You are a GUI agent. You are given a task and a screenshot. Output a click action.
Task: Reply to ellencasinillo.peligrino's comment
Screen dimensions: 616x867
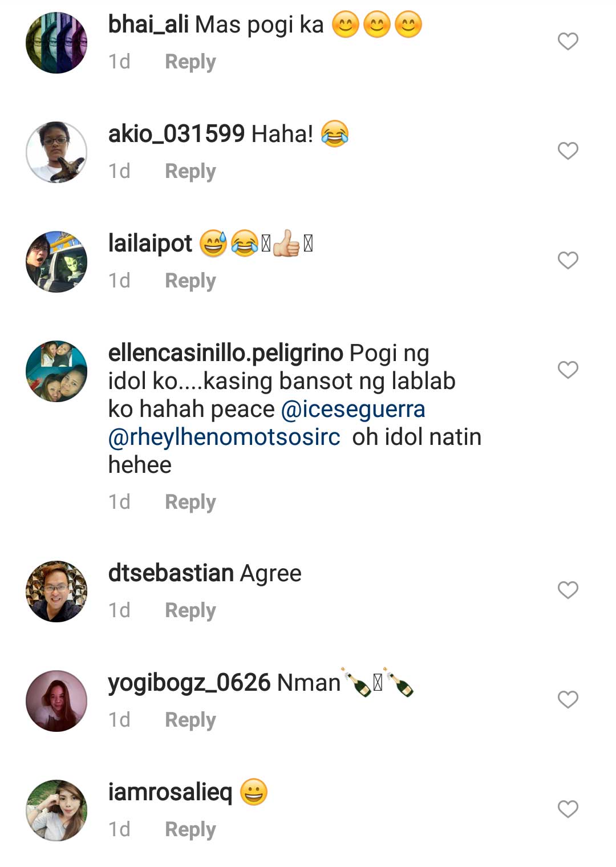click(x=190, y=502)
